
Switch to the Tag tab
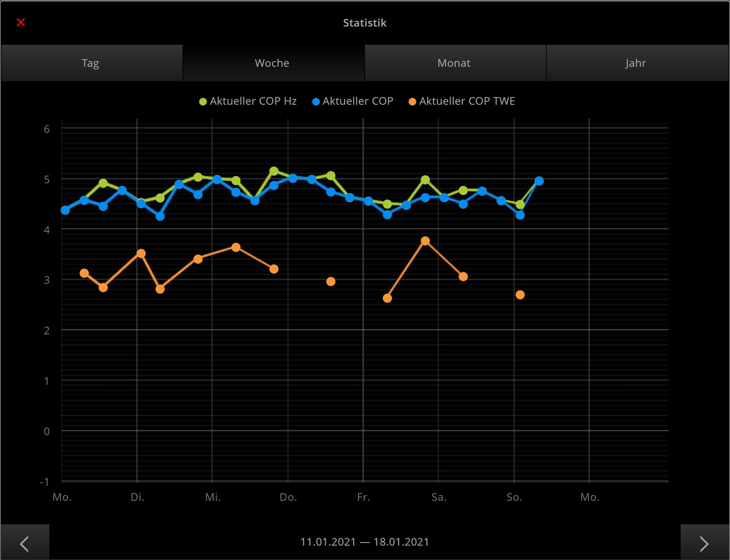tap(91, 63)
